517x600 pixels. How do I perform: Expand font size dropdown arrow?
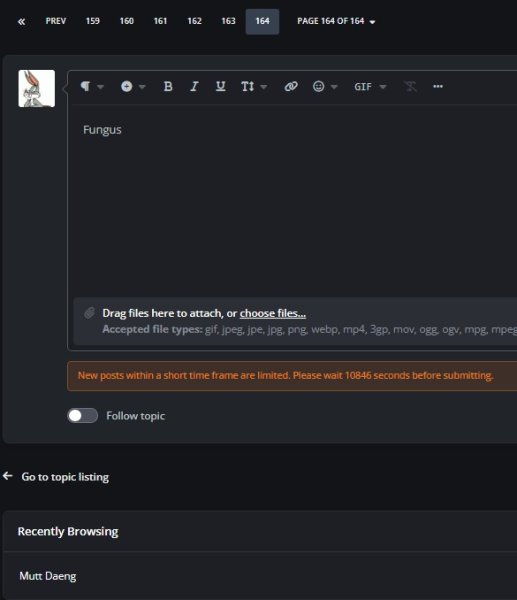pos(264,87)
